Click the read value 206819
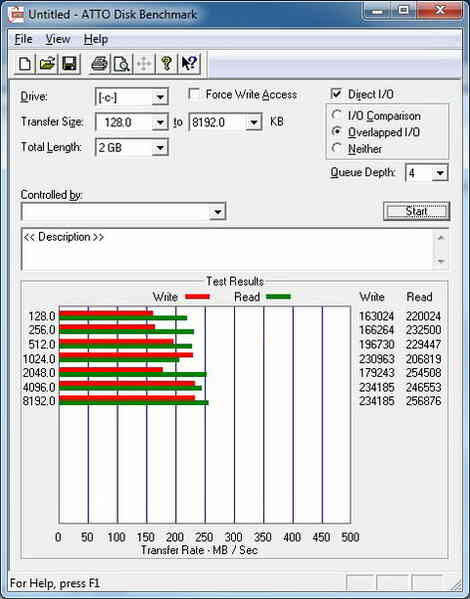This screenshot has height=599, width=470. [423, 359]
